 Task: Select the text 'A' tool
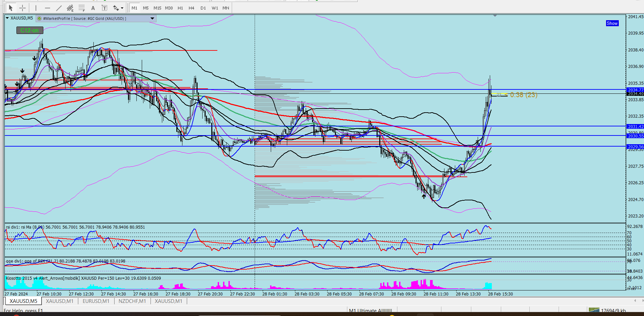pyautogui.click(x=93, y=8)
